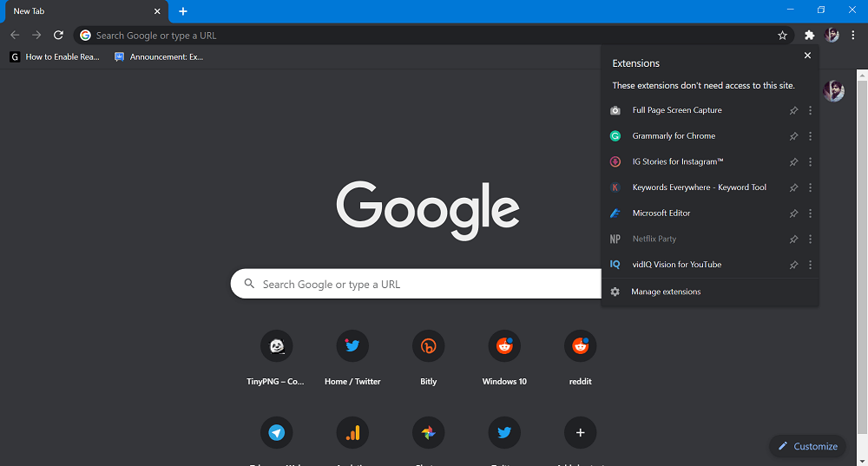Open a new tab with the plus button
Viewport: 868px width, 466px height.
click(x=182, y=11)
